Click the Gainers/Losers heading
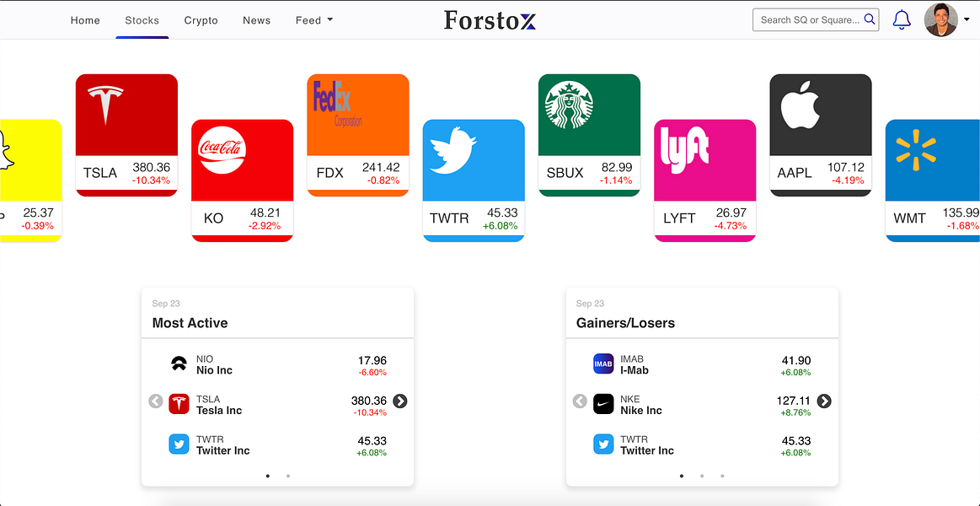980x506 pixels. click(625, 323)
